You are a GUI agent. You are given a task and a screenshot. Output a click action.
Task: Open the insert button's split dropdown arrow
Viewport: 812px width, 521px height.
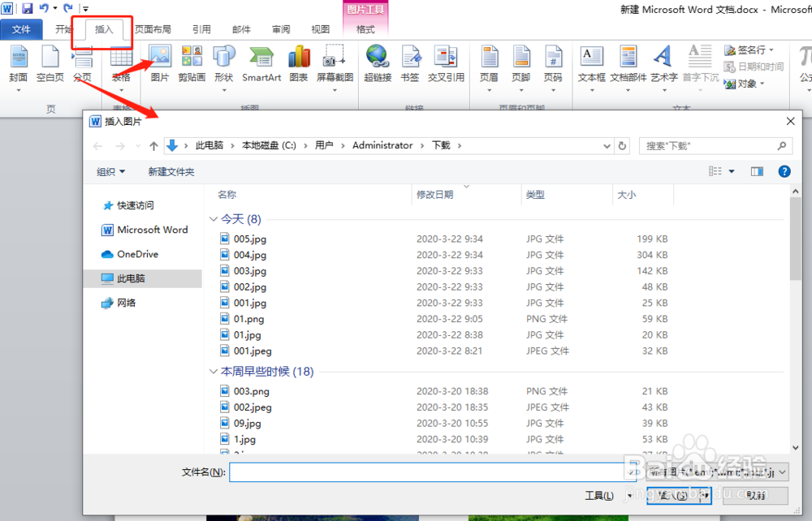(x=706, y=496)
